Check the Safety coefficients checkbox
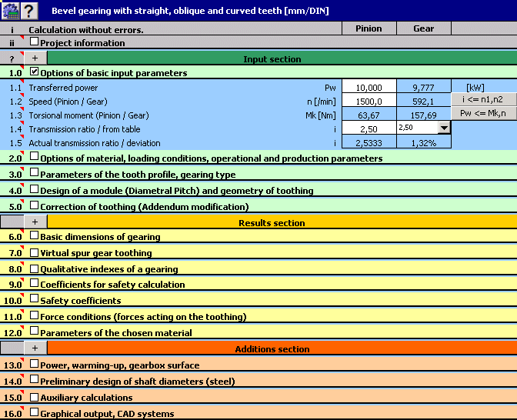517x420 pixels. point(34,300)
